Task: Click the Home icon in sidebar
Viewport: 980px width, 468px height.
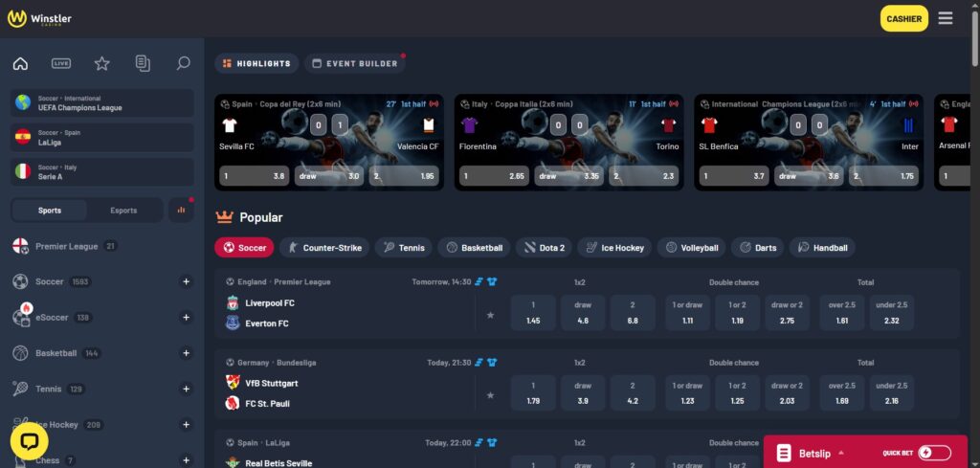Action: click(x=20, y=64)
